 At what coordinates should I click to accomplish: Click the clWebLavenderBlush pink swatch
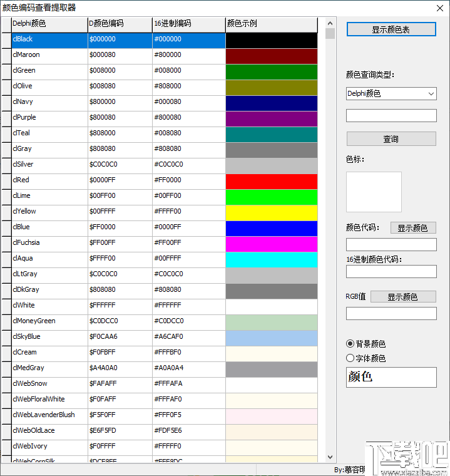272,416
